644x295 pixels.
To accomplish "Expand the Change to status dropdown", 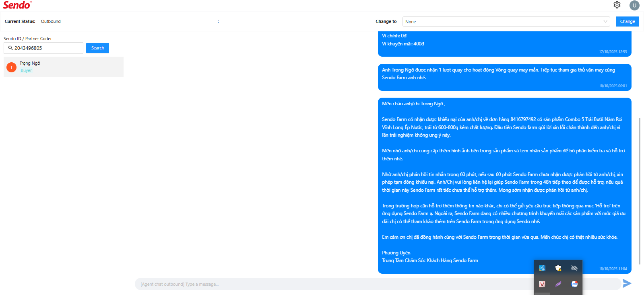I will pos(506,22).
